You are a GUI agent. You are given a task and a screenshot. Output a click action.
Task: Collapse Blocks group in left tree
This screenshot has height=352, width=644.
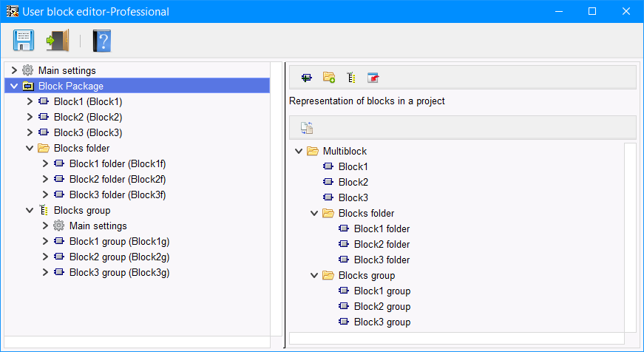(x=30, y=210)
